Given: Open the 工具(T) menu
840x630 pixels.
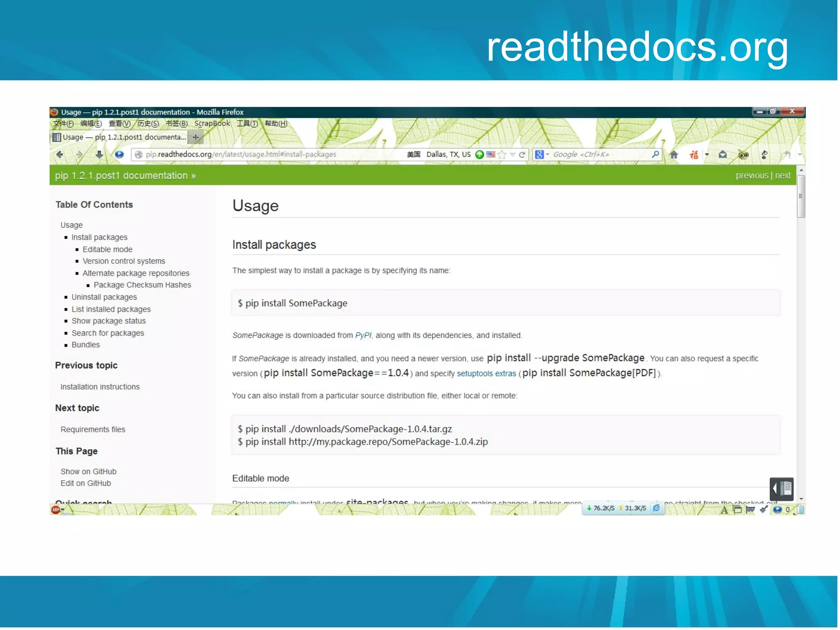Looking at the screenshot, I should click(x=247, y=123).
